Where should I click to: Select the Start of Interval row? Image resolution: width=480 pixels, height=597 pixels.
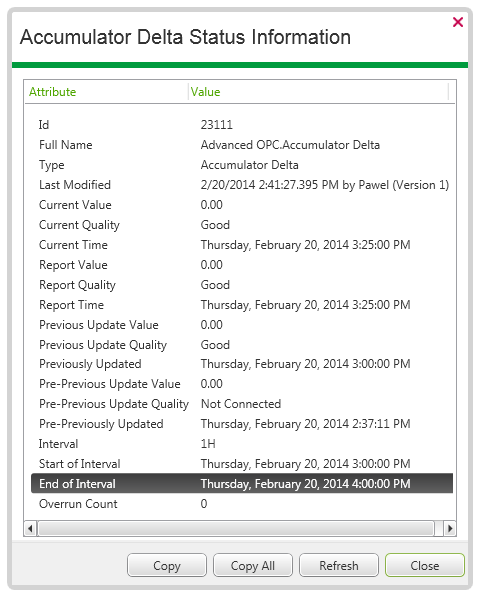coord(242,464)
